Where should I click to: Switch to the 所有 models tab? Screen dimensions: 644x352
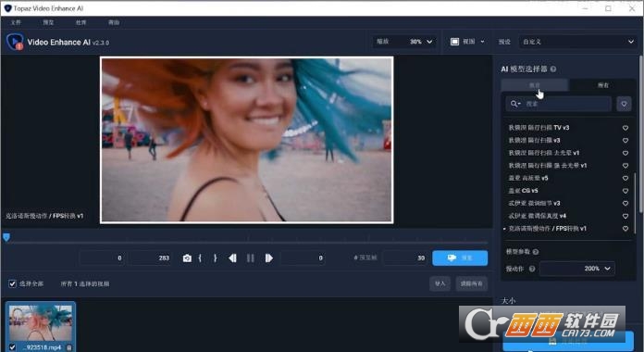(603, 85)
